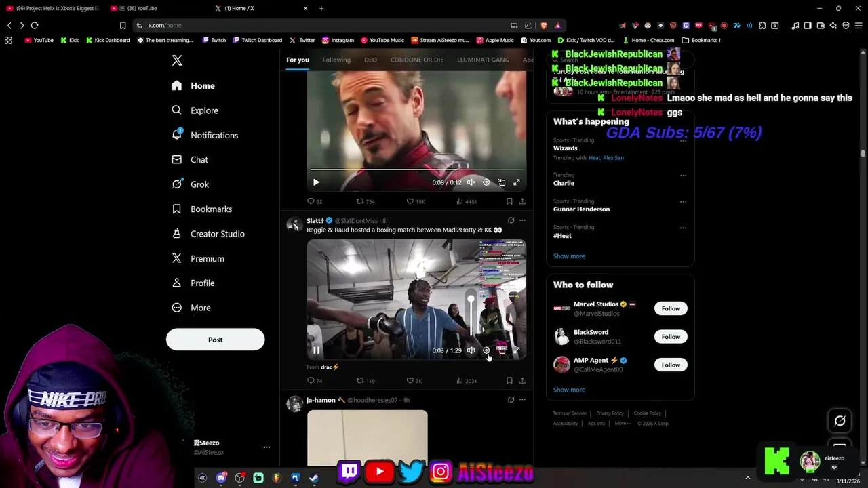Screen dimensions: 868x488
Task: Open settings gear on Iron Man video
Action: (x=486, y=182)
